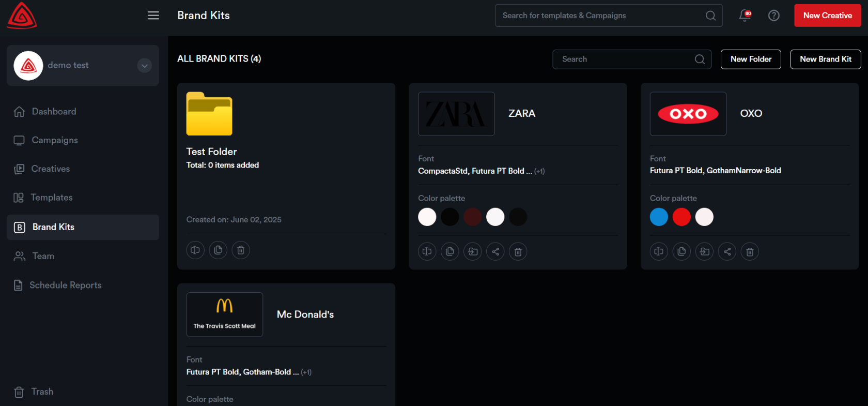This screenshot has height=406, width=868.
Task: Go to Campaigns in the sidebar
Action: click(55, 140)
